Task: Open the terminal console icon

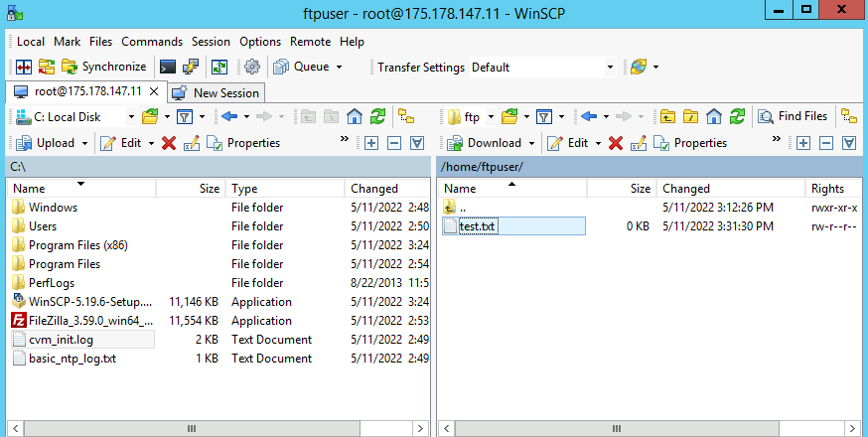Action: pos(168,67)
